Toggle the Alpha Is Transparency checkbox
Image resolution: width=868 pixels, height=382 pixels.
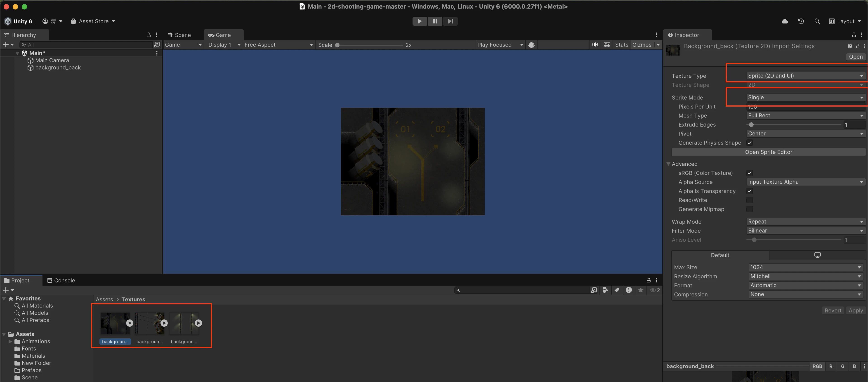(x=749, y=191)
